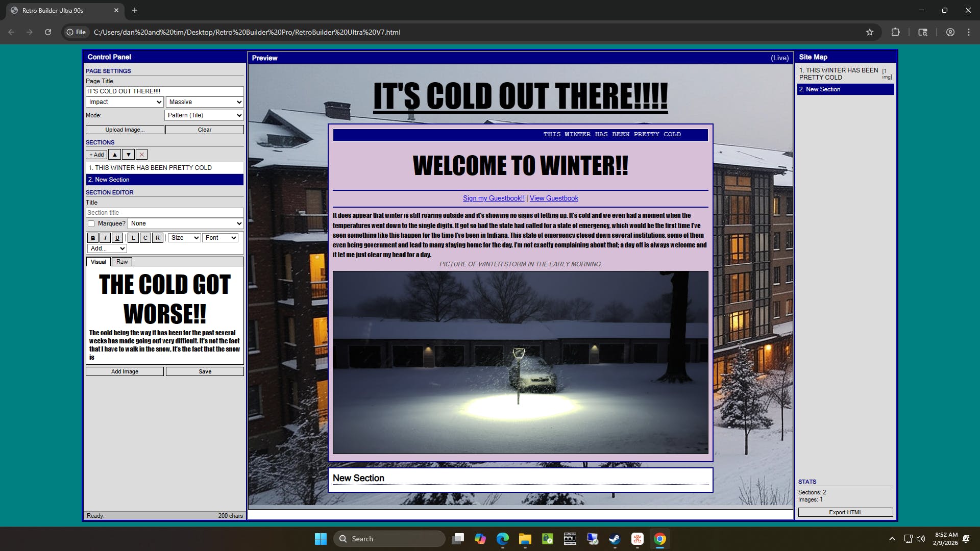
Task: Switch to the Raw editor tab
Action: [x=122, y=262]
